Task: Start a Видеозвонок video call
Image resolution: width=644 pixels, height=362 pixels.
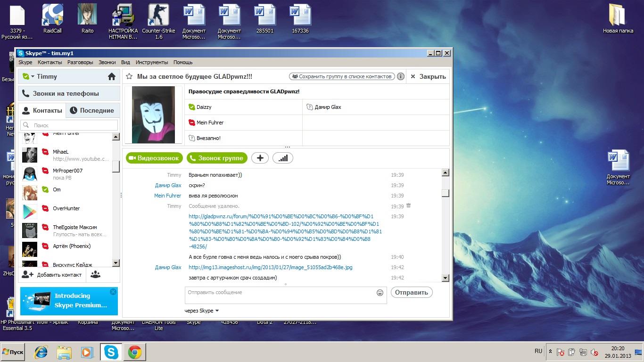Action: pos(154,158)
